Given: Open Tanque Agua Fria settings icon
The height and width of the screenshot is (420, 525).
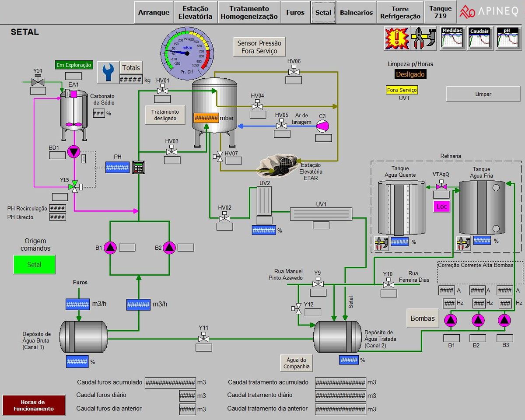Looking at the screenshot, I should 463,242.
